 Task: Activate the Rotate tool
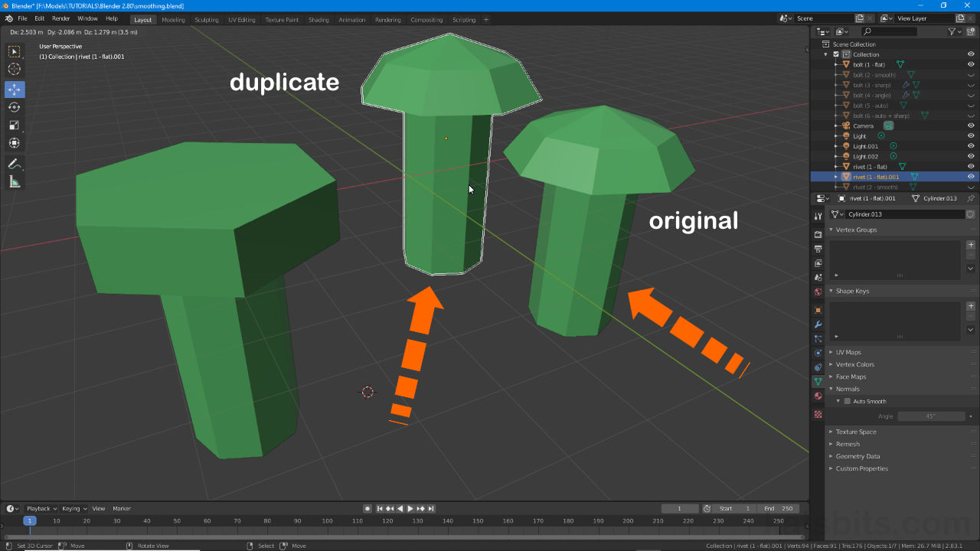pos(15,107)
